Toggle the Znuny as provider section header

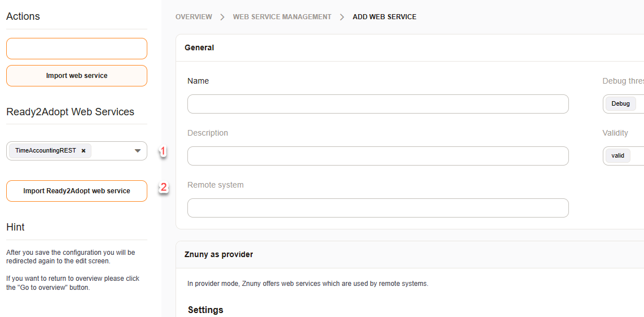[x=218, y=254]
